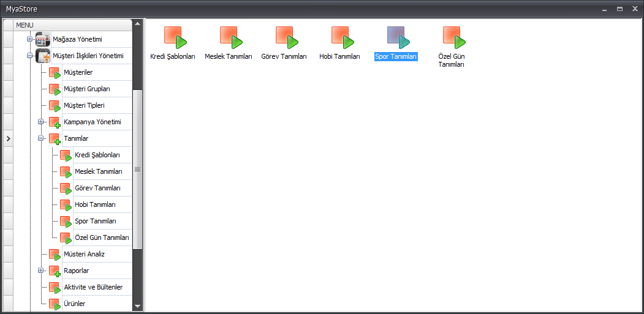This screenshot has height=314, width=644.
Task: Click the MENU column header
Action: (x=72, y=24)
